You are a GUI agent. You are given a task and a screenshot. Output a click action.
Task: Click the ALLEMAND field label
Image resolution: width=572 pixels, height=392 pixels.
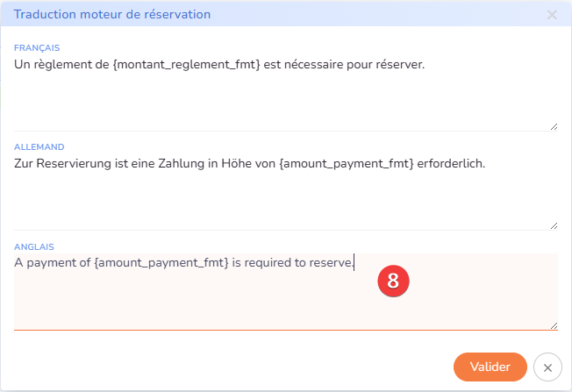coord(39,146)
